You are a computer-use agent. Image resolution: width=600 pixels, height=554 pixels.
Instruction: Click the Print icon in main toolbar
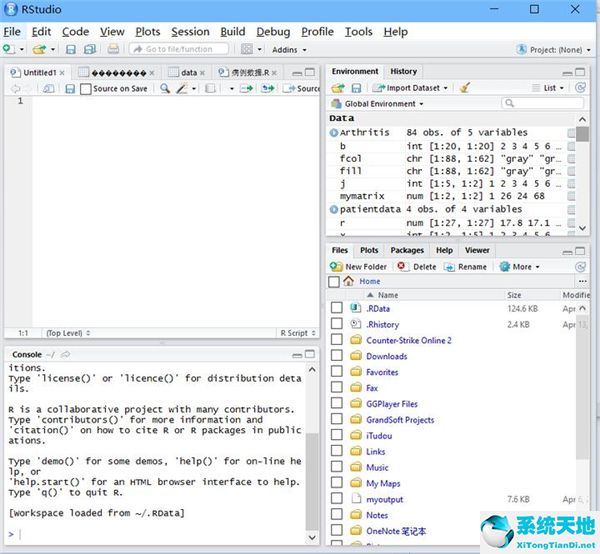tap(113, 49)
